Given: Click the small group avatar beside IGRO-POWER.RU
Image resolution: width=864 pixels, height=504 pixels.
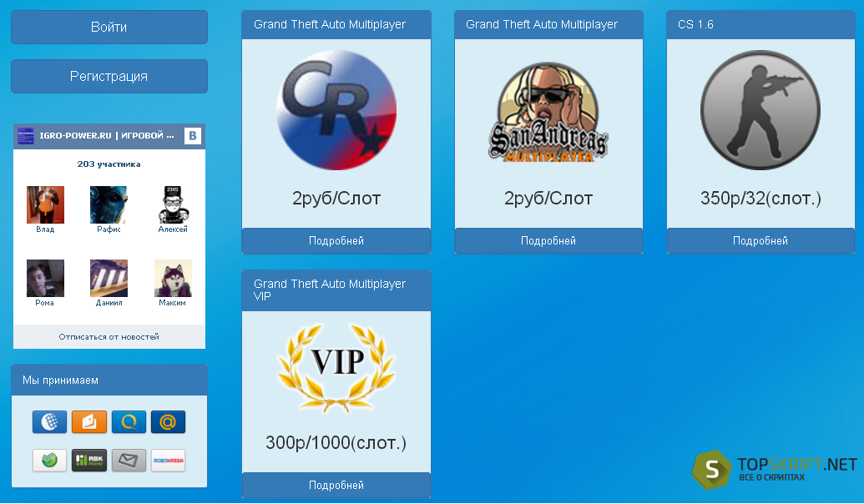Looking at the screenshot, I should click(x=25, y=135).
